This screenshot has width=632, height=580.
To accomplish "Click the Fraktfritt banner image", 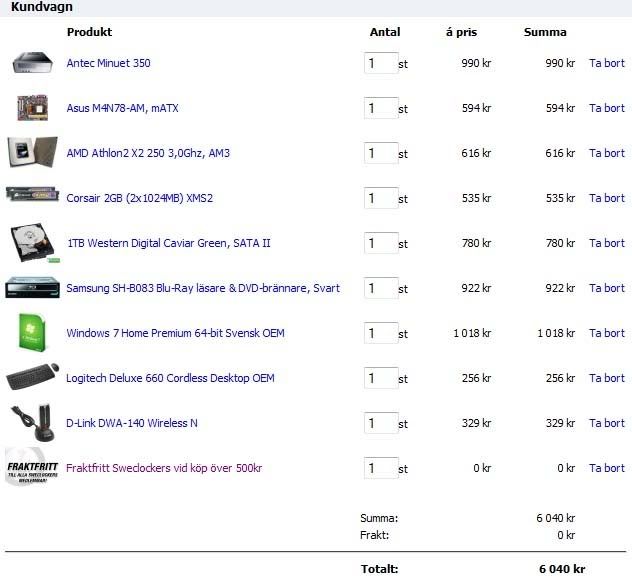I will click(31, 468).
